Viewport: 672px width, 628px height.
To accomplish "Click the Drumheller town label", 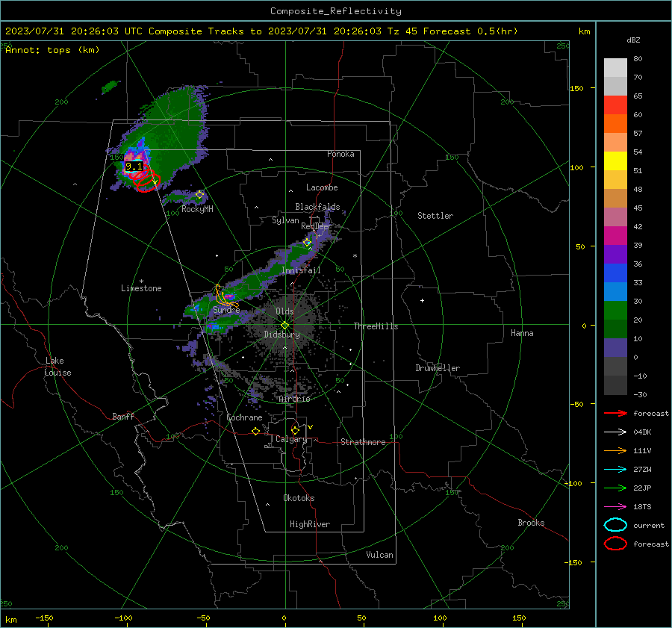I will point(438,368).
